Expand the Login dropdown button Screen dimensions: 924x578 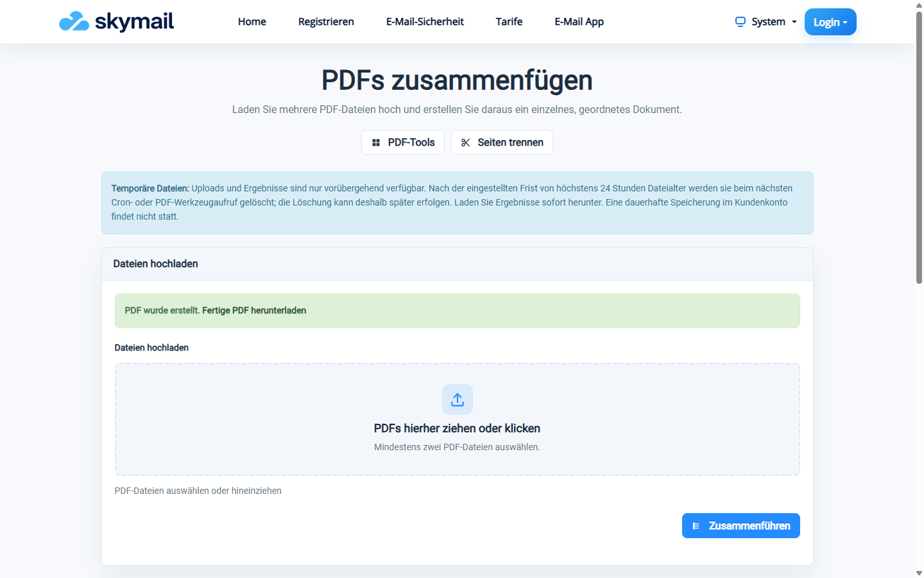pyautogui.click(x=830, y=22)
